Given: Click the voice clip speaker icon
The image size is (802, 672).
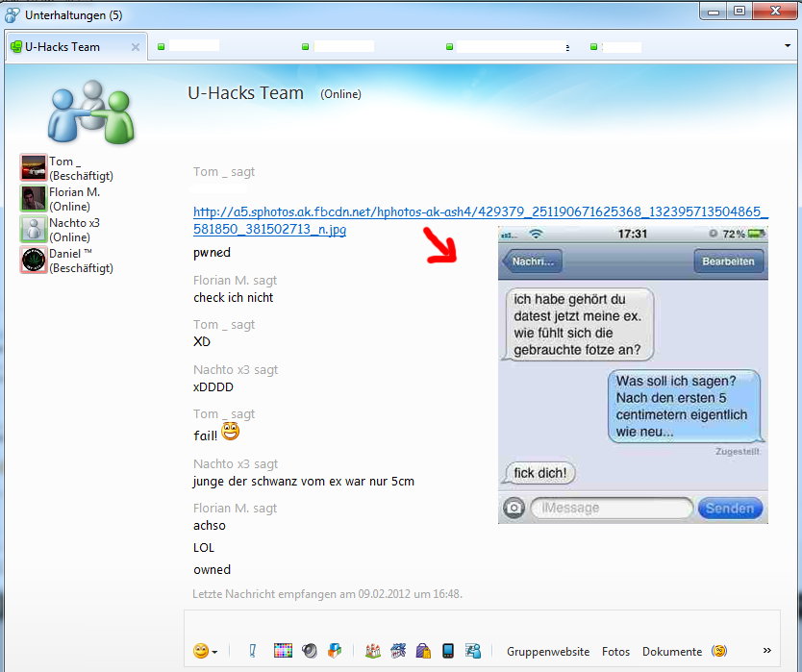Looking at the screenshot, I should [x=309, y=651].
